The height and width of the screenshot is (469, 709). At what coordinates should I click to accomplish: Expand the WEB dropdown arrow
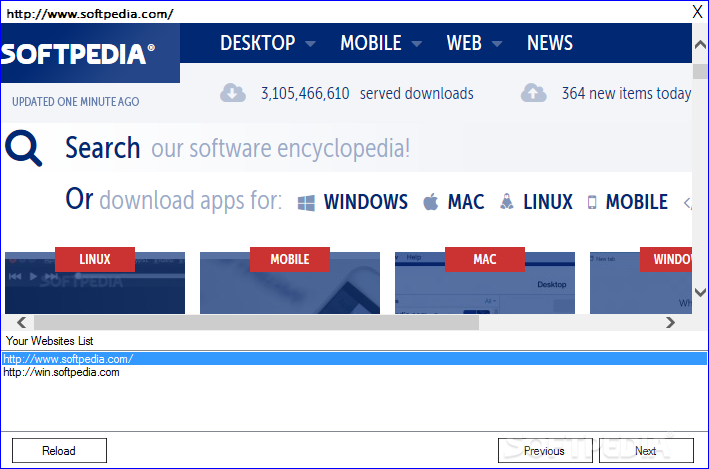click(x=497, y=44)
